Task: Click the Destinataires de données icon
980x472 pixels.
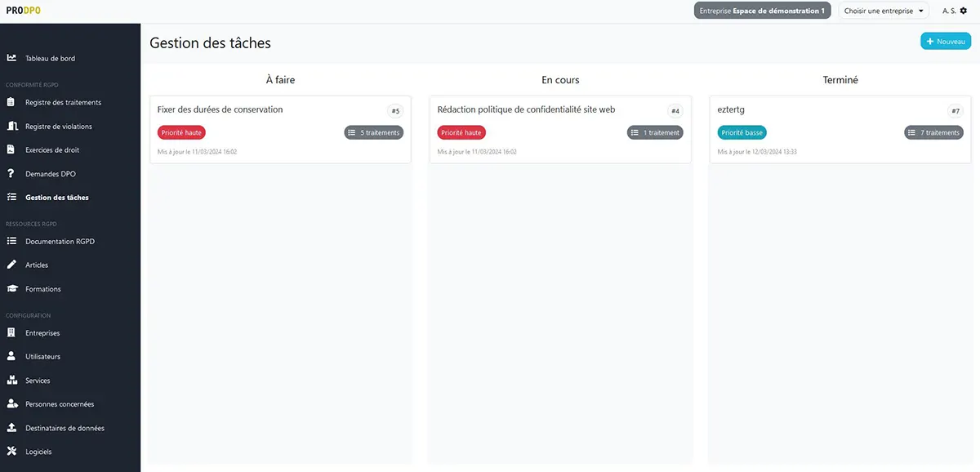Action: tap(11, 428)
